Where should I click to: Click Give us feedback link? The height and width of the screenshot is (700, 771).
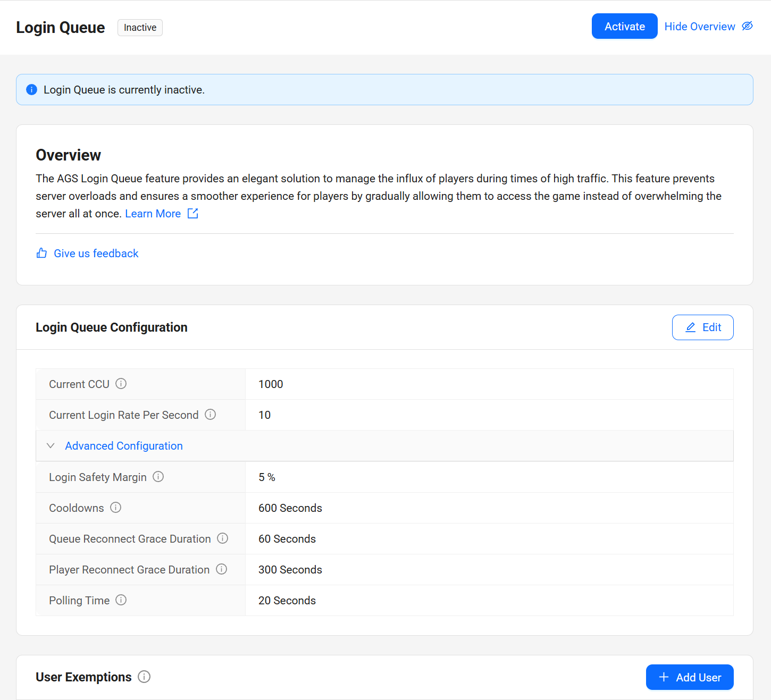96,253
